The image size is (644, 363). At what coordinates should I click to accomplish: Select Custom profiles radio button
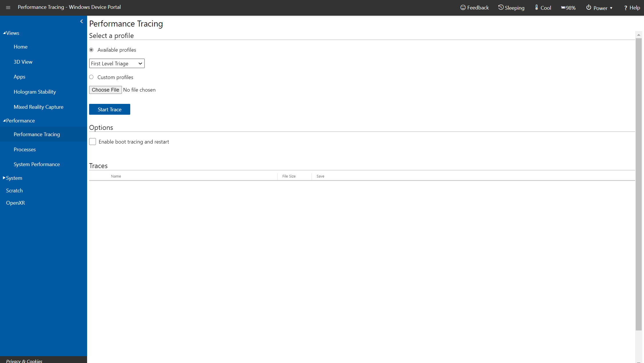pos(92,77)
